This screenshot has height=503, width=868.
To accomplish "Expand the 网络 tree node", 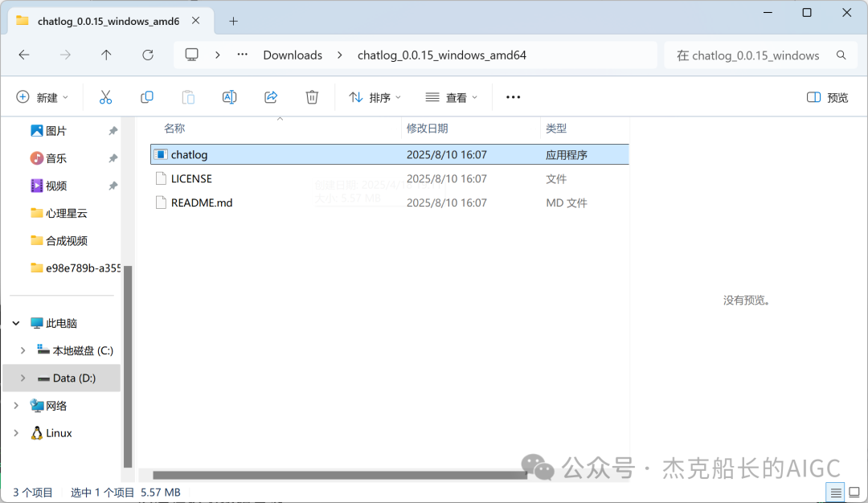I will 16,406.
